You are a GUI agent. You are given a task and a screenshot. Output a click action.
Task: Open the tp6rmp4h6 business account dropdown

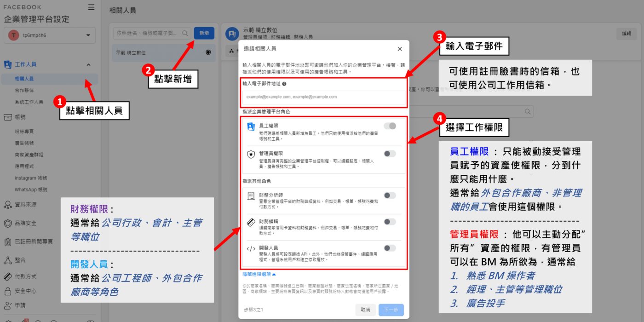[50, 35]
